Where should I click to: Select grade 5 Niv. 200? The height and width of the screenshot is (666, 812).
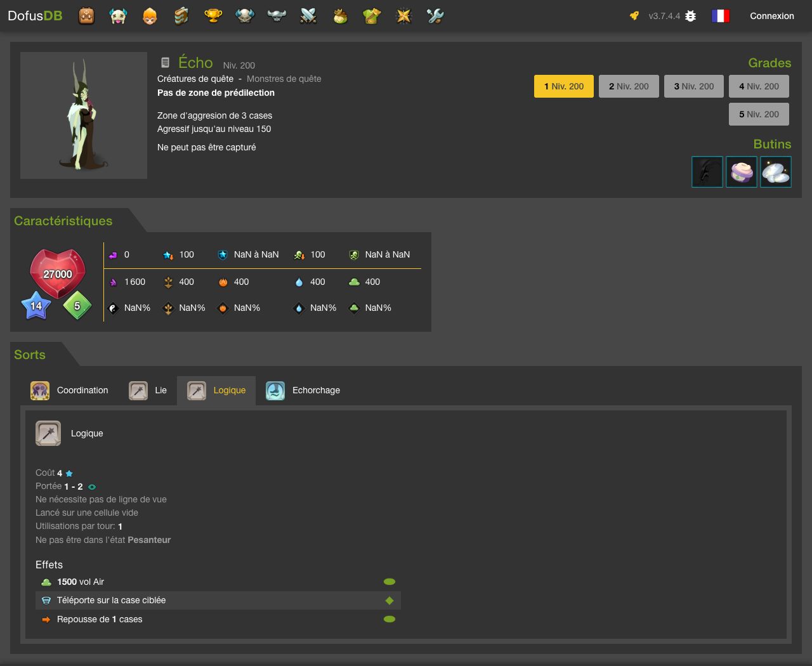coord(759,114)
